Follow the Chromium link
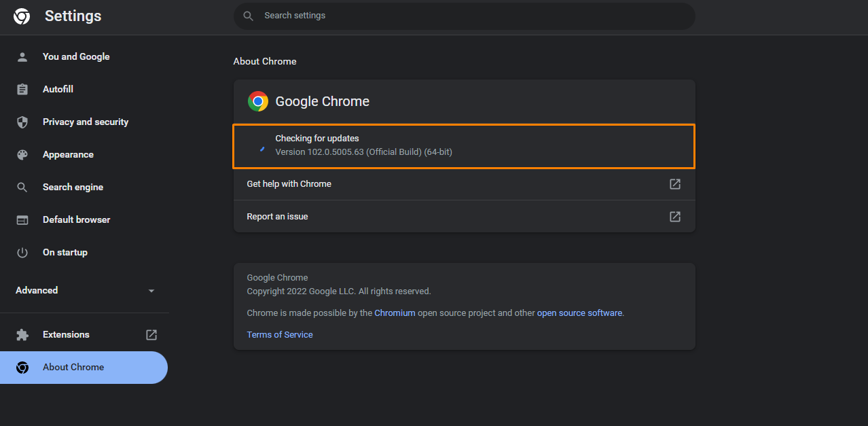Viewport: 868px width, 426px height. [x=395, y=313]
